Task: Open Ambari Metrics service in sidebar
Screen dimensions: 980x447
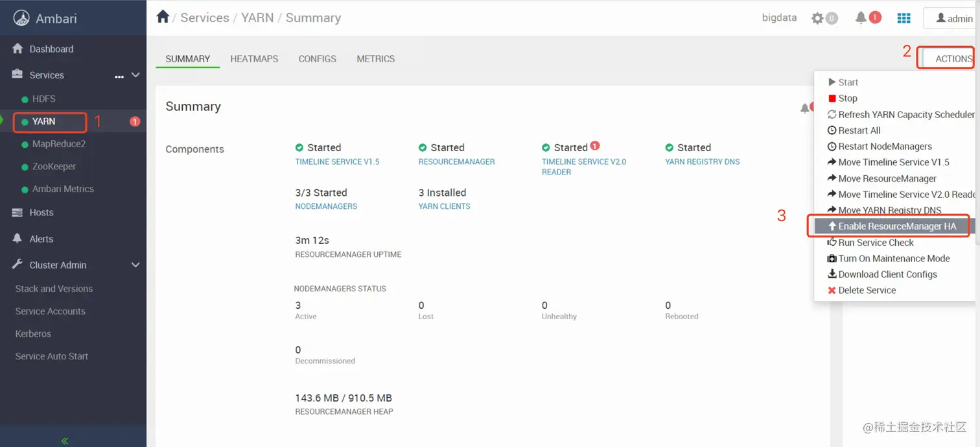Action: click(x=64, y=189)
